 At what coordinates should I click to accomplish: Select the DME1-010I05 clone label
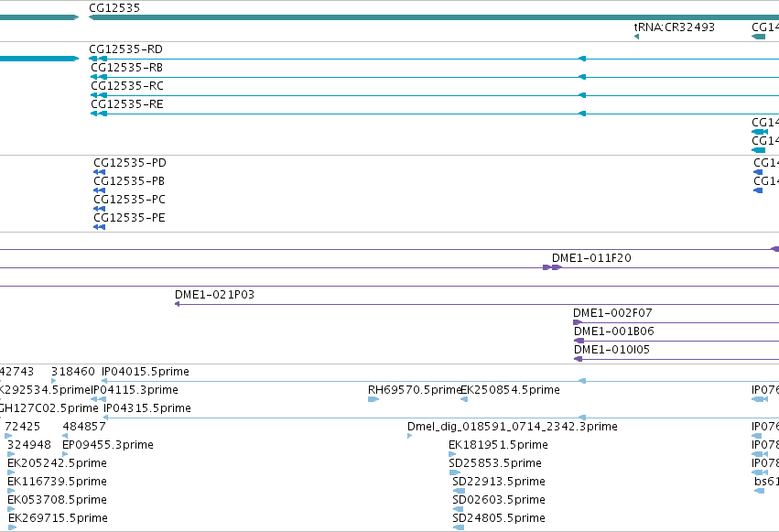click(611, 350)
